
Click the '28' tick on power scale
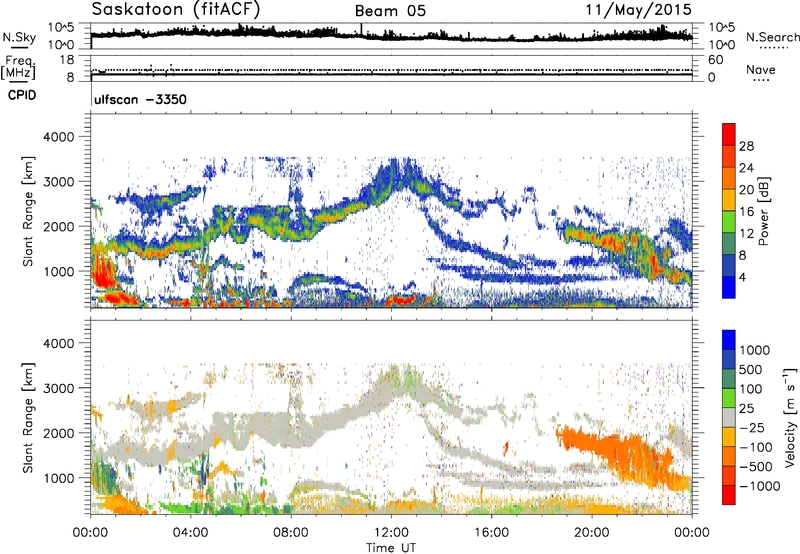[x=746, y=146]
